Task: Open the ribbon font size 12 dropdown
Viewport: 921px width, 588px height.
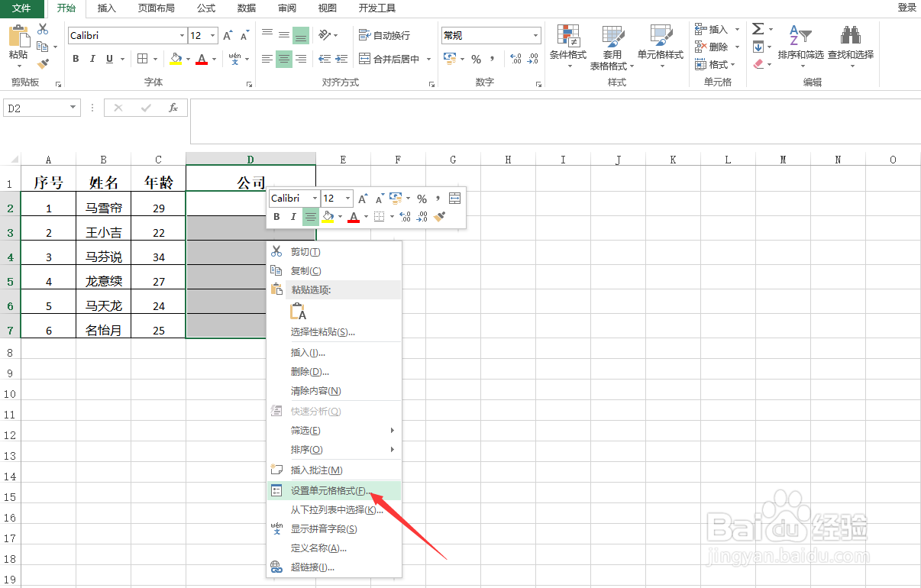Action: coord(213,36)
